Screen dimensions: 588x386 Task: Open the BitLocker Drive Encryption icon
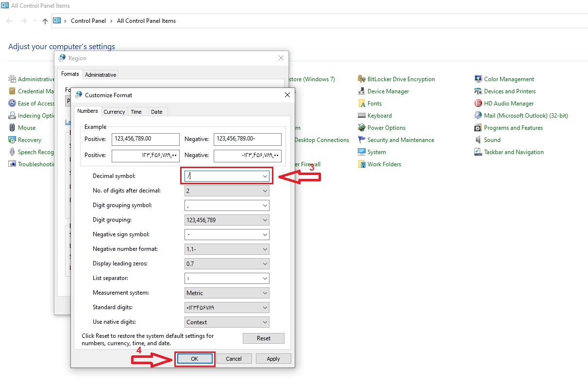[x=362, y=79]
